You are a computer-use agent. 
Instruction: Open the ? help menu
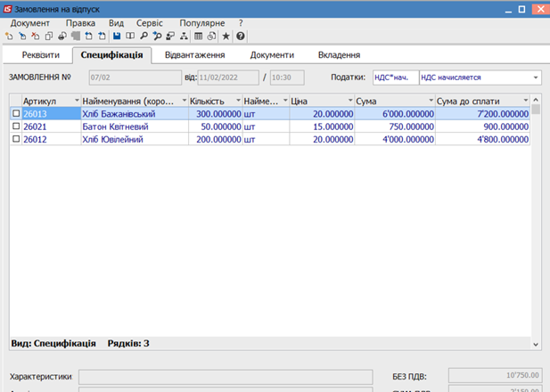(241, 23)
